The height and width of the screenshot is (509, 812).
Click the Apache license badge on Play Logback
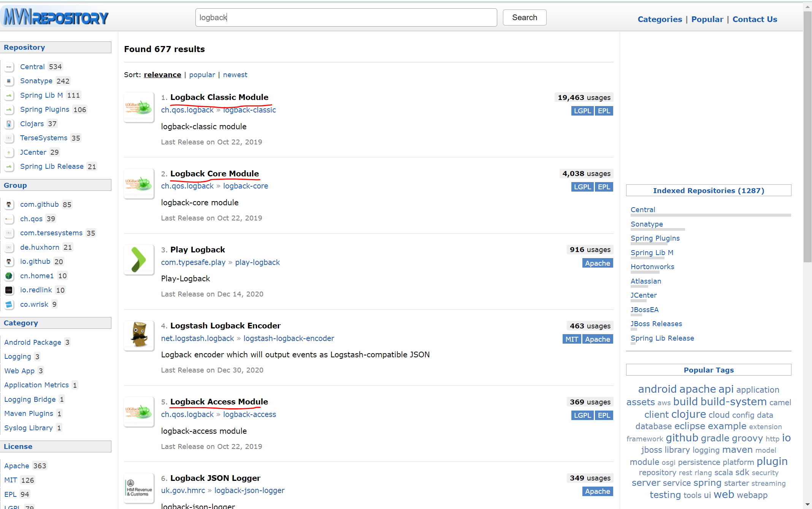597,263
